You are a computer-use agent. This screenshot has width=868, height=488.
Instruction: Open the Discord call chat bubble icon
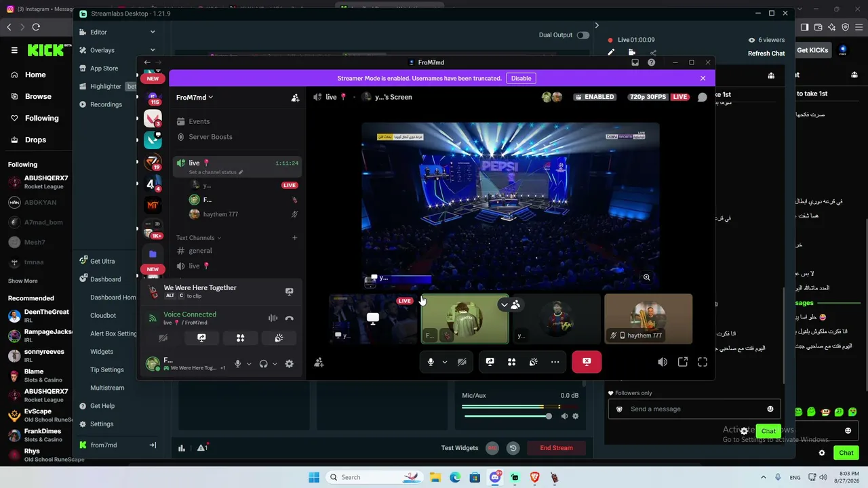point(703,97)
